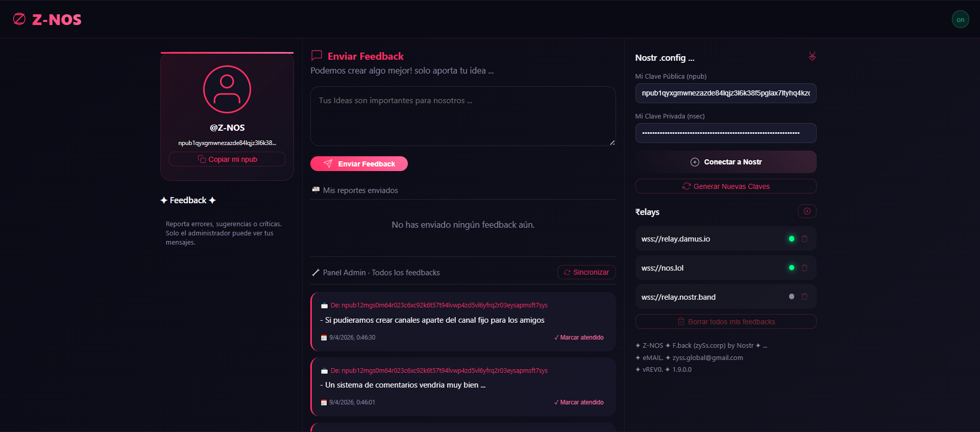Delete the nos.lol relay
The width and height of the screenshot is (980, 432).
point(805,268)
